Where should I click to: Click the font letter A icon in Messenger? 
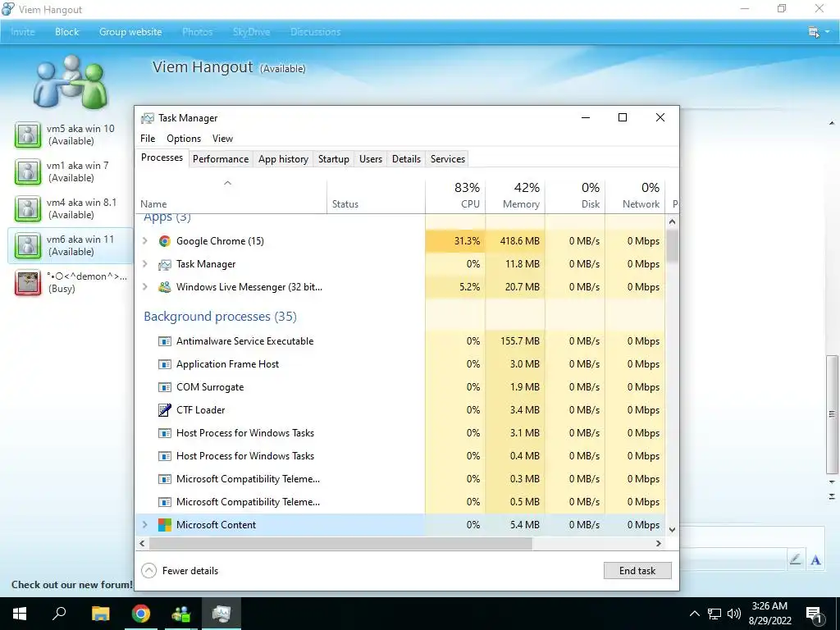(x=816, y=560)
